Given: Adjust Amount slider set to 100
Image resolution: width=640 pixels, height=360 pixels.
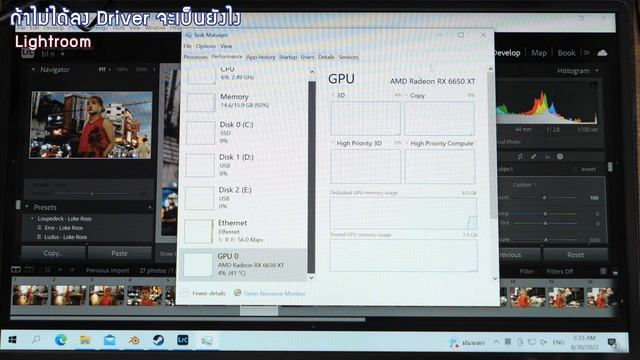Looking at the screenshot, I should 544,198.
